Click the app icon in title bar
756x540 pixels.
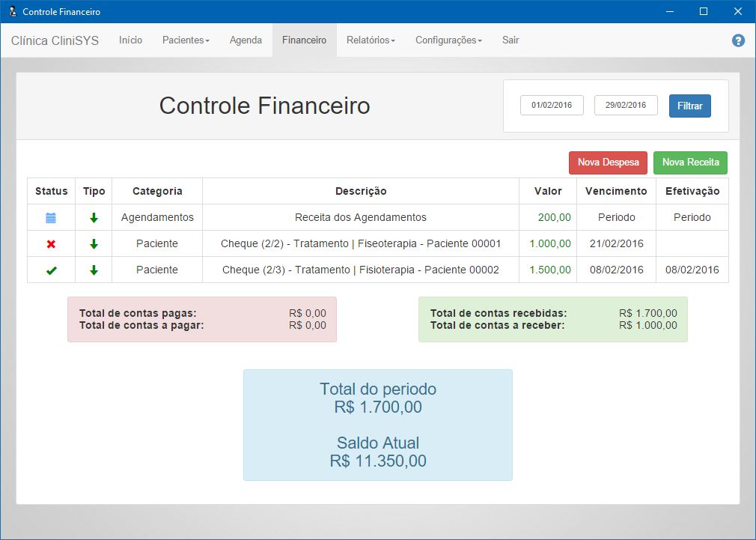point(11,11)
